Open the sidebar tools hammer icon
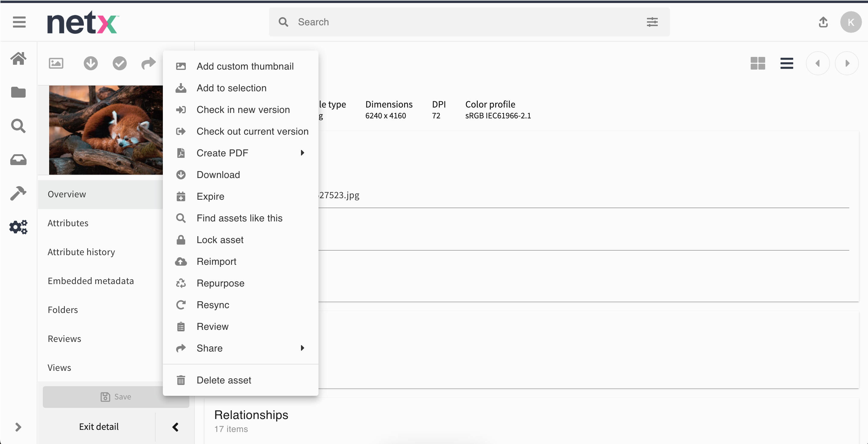The image size is (868, 444). point(18,193)
